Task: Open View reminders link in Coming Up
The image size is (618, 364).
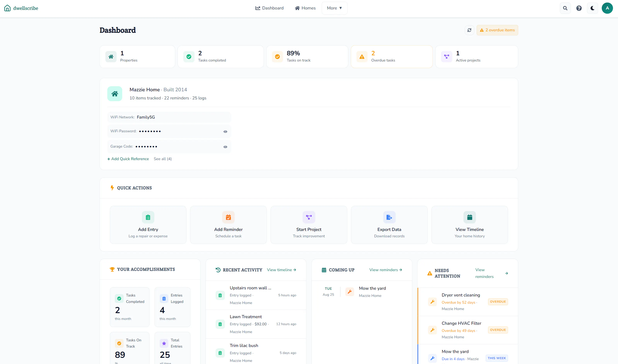Action: pyautogui.click(x=386, y=270)
